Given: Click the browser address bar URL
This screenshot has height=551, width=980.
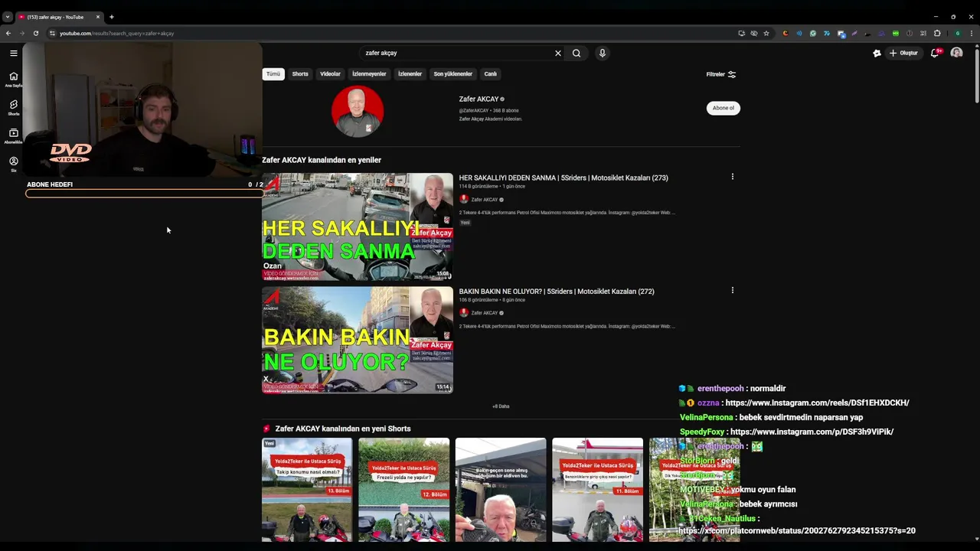Looking at the screenshot, I should point(116,33).
